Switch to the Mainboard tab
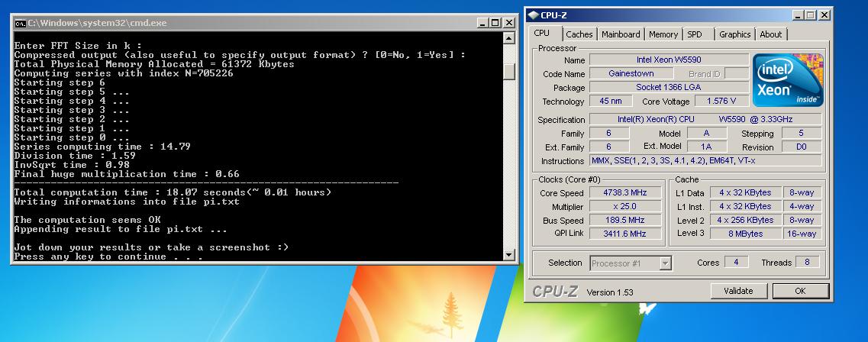This screenshot has width=868, height=342. [x=621, y=34]
